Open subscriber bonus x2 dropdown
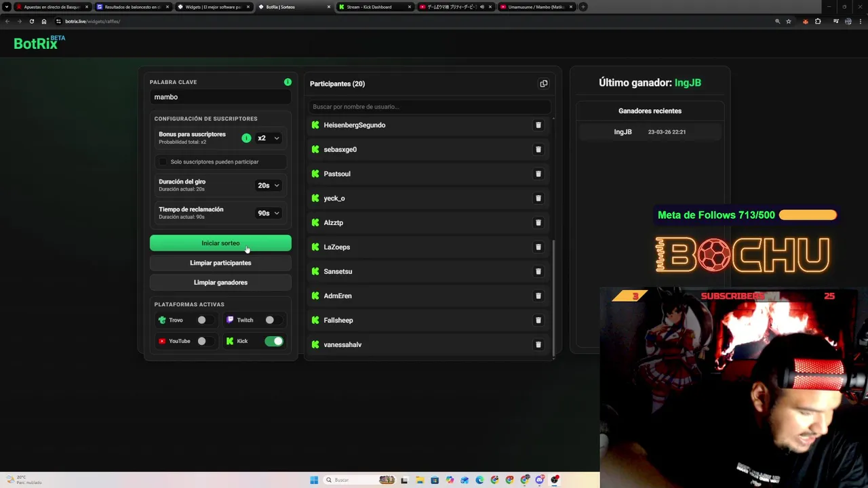 269,138
